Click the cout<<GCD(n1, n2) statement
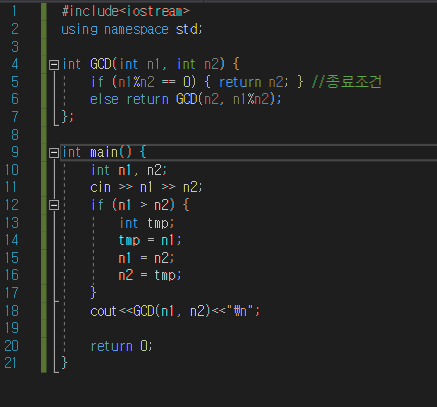The width and height of the screenshot is (437, 407). [x=175, y=311]
